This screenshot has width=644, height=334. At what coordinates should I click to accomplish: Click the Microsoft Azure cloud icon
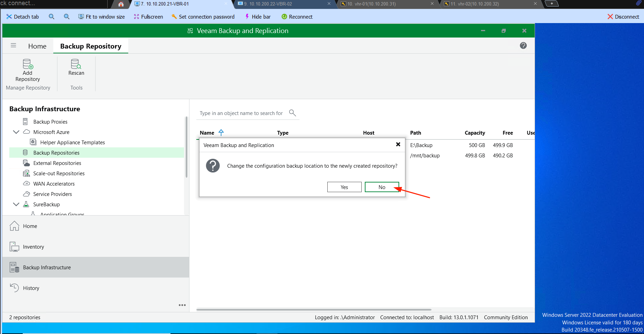(26, 132)
